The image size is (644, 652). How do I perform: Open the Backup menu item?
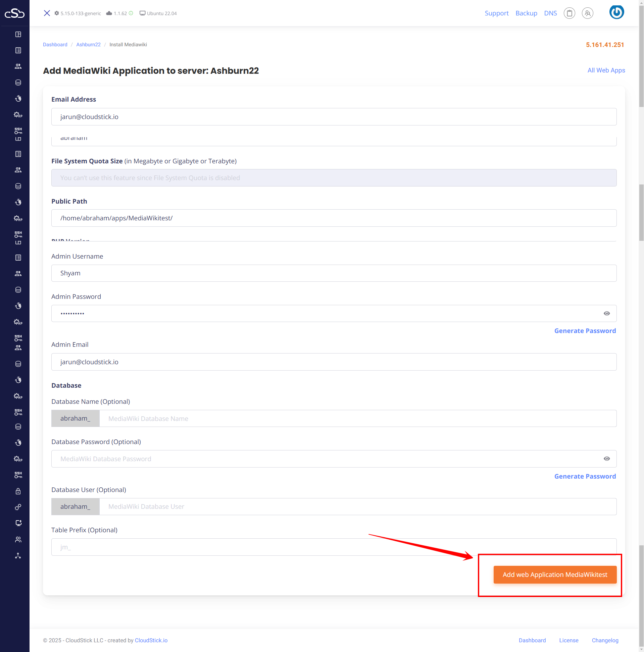[526, 13]
